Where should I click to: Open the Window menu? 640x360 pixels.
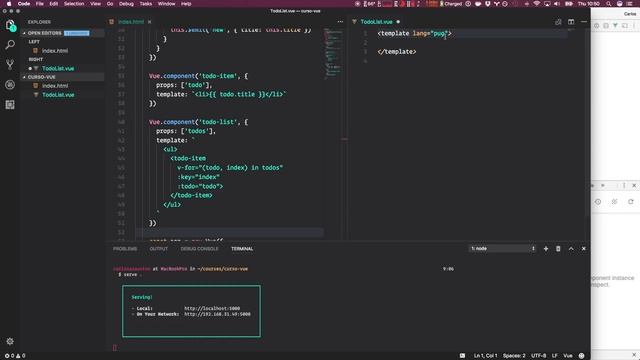(167, 4)
